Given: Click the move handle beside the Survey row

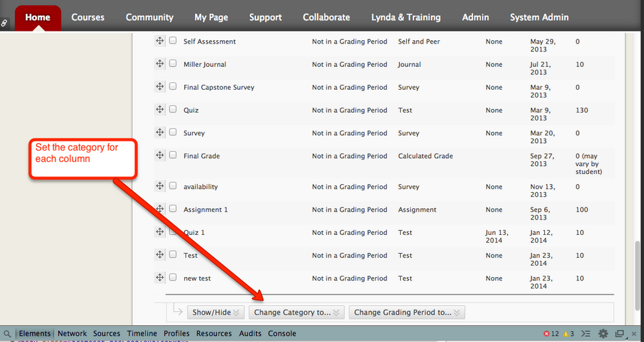Looking at the screenshot, I should point(159,133).
